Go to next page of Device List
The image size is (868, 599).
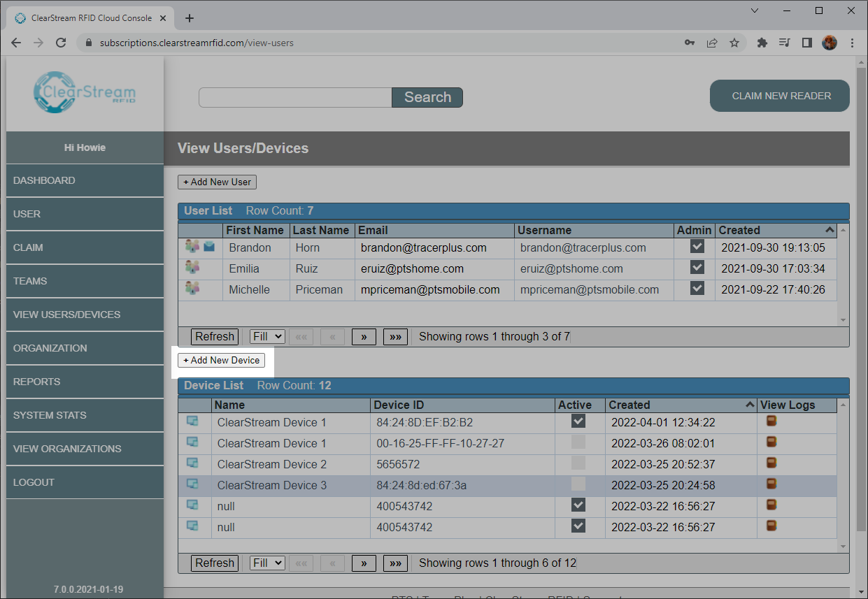coord(364,563)
